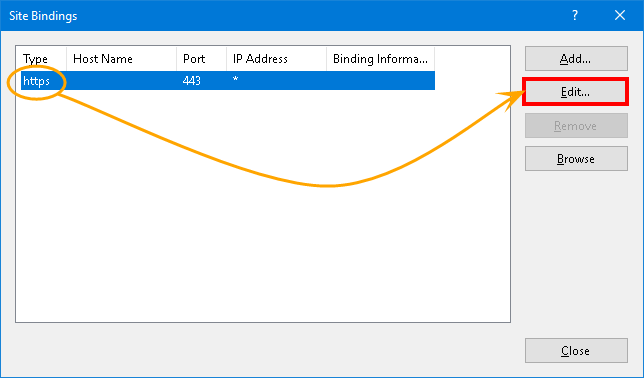This screenshot has width=644, height=378.
Task: Click the empty Host Name cell of https row
Action: pos(122,81)
